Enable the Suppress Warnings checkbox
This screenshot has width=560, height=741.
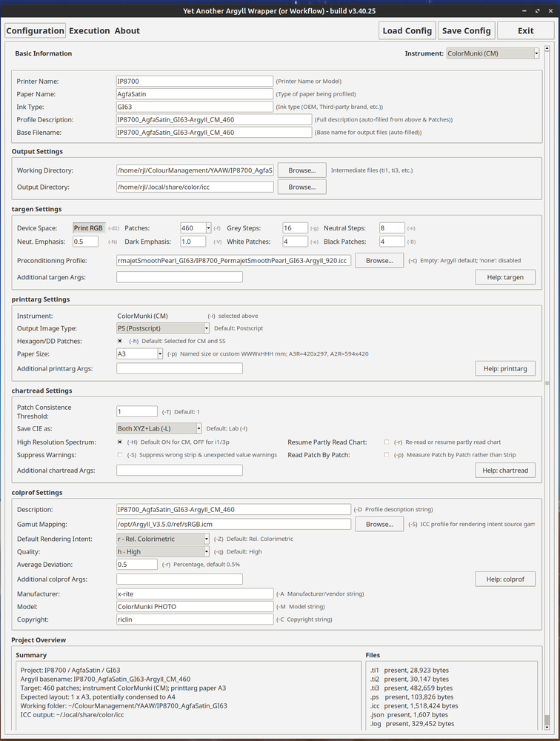coord(119,455)
